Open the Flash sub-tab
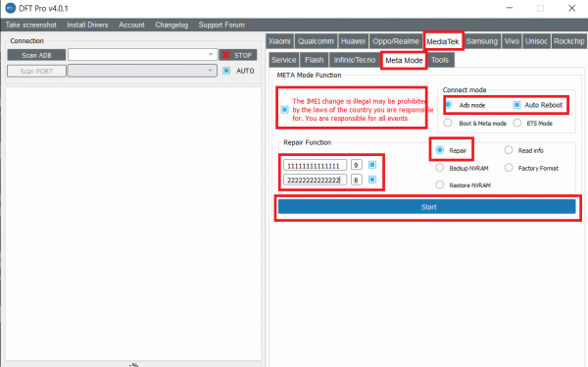 pos(314,60)
